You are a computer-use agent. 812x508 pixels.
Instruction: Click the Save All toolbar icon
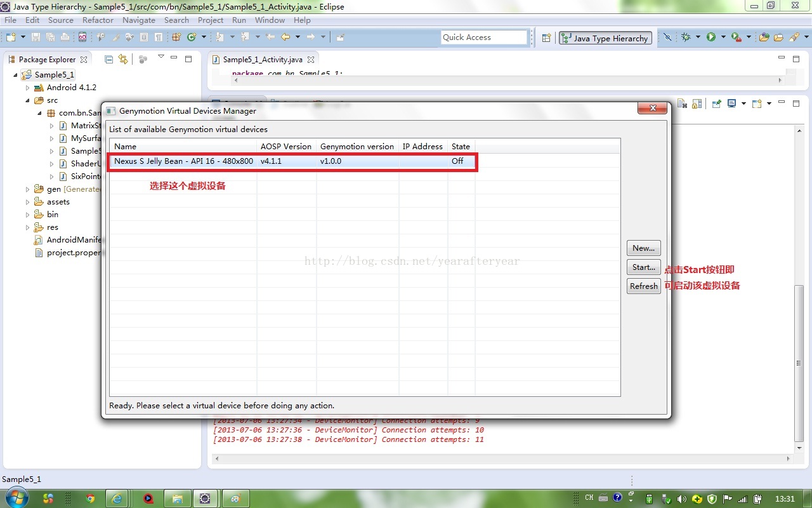click(x=50, y=37)
